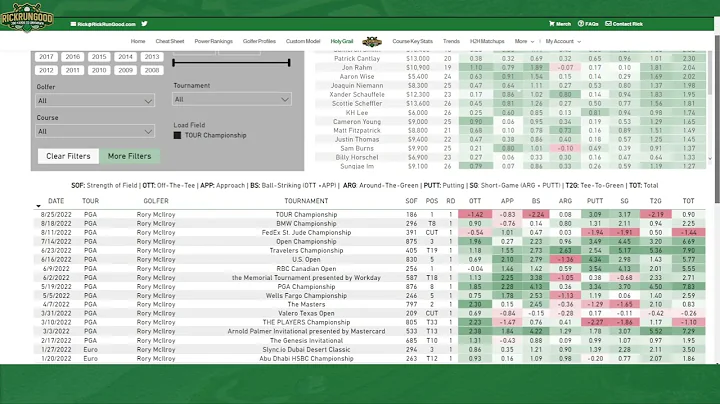Open the Merch shopping cart link

pyautogui.click(x=560, y=24)
